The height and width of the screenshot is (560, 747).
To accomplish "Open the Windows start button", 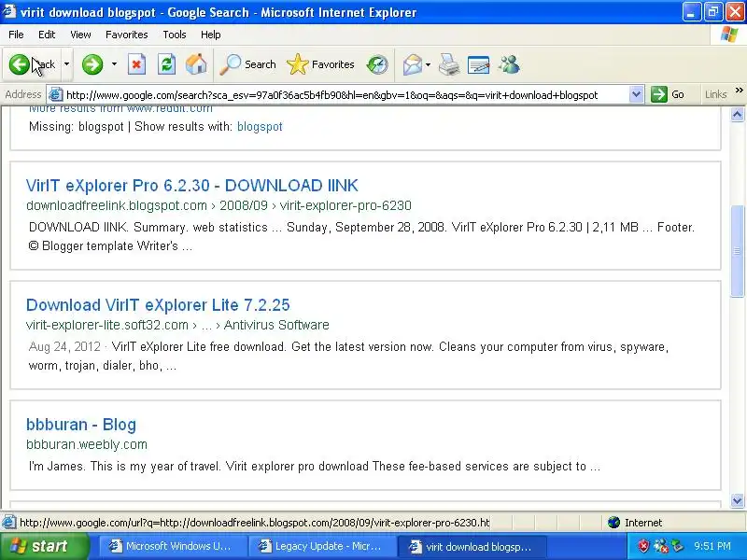I will tap(44, 546).
